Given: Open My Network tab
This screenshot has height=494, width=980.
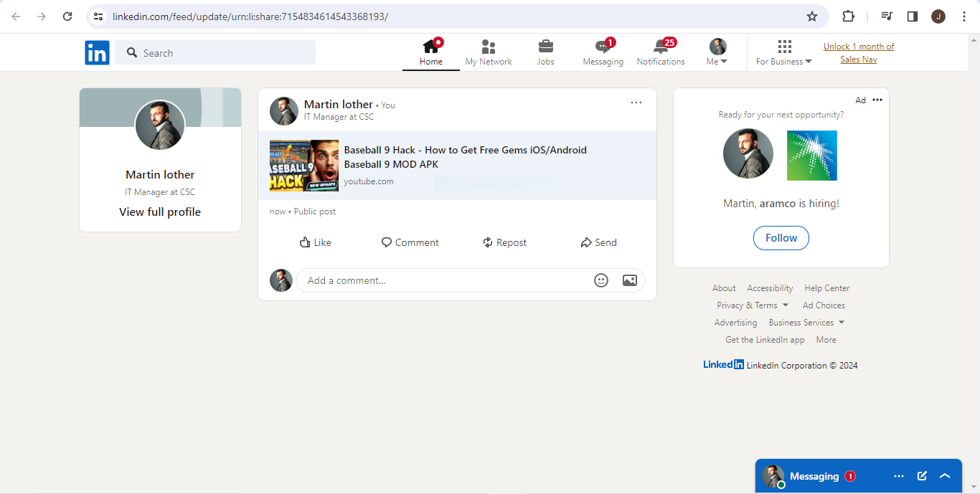Looking at the screenshot, I should pyautogui.click(x=489, y=52).
